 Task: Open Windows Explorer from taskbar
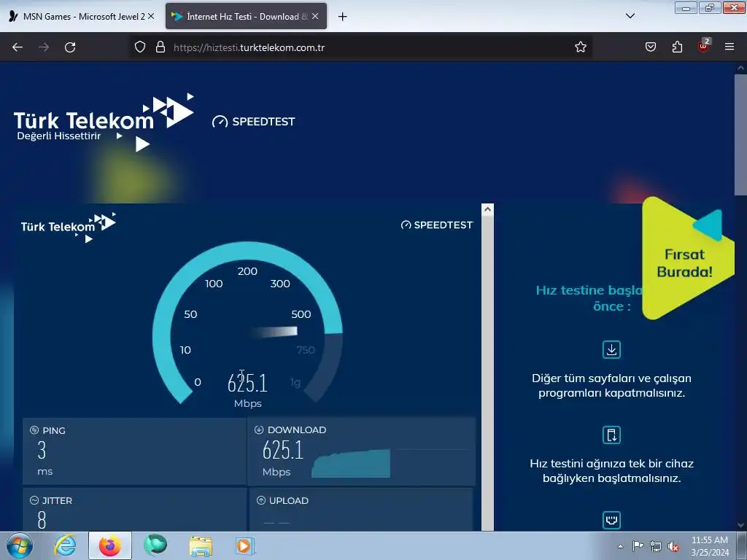pos(201,545)
